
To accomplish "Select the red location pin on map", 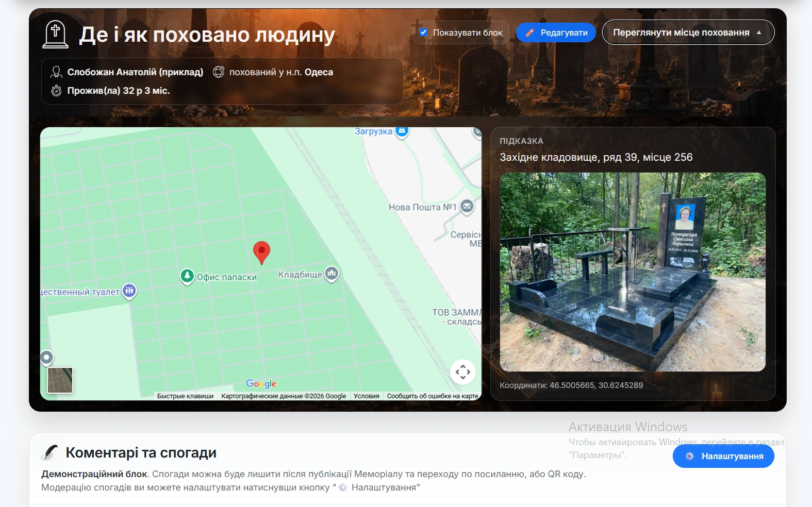I will click(x=261, y=252).
